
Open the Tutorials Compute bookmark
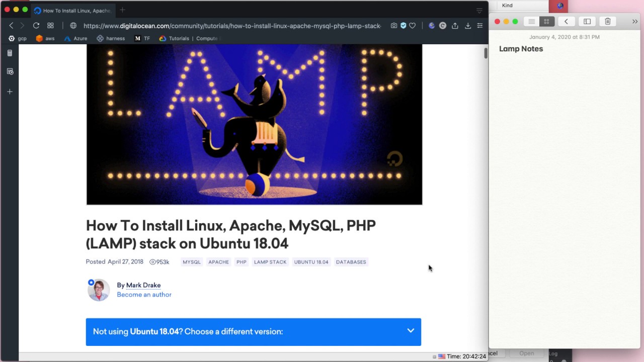pos(189,38)
